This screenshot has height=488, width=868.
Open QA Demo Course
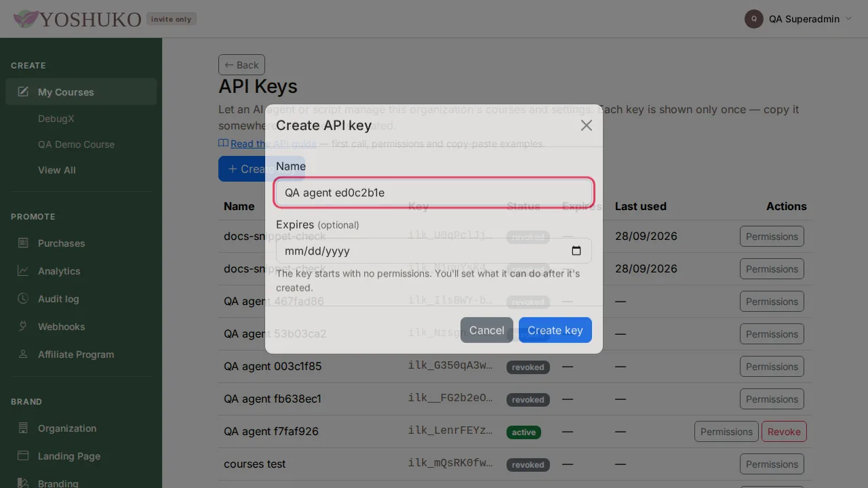click(76, 144)
